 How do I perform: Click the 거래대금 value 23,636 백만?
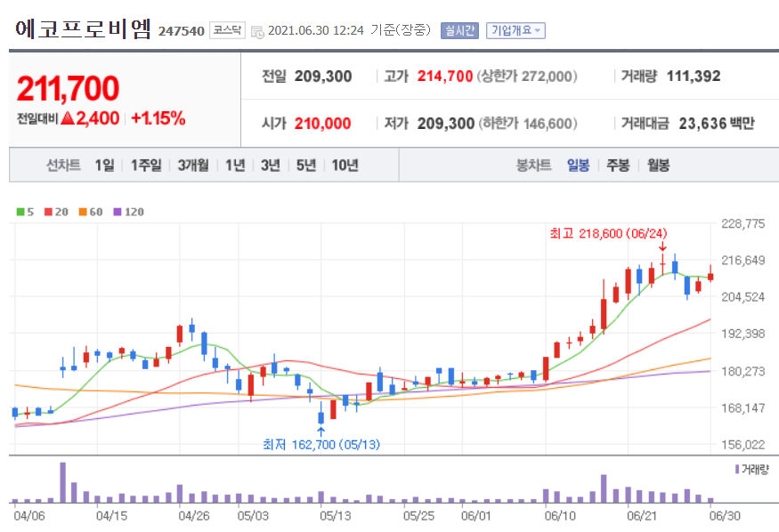click(x=717, y=124)
